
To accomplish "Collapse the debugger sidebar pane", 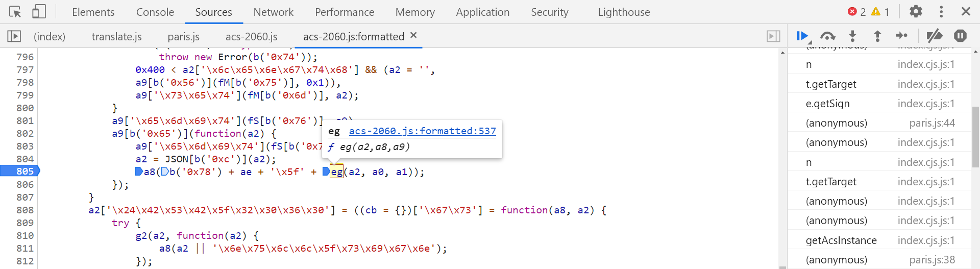I will tap(773, 36).
